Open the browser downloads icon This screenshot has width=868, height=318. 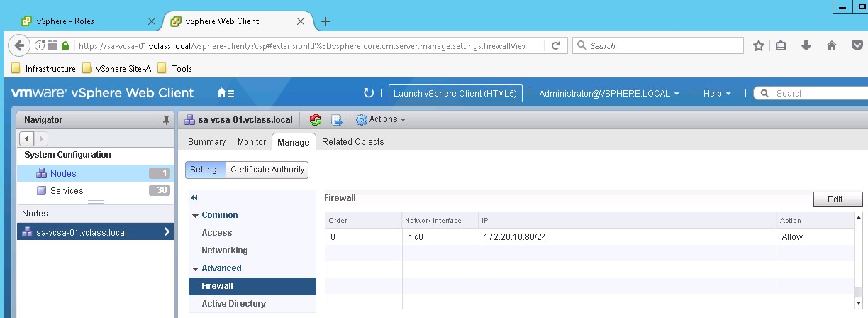[x=806, y=45]
